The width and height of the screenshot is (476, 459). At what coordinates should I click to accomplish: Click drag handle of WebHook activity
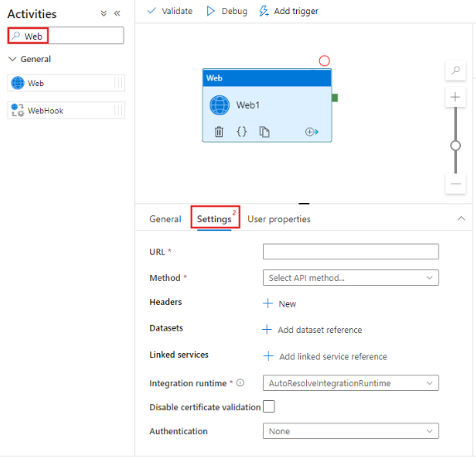(119, 110)
